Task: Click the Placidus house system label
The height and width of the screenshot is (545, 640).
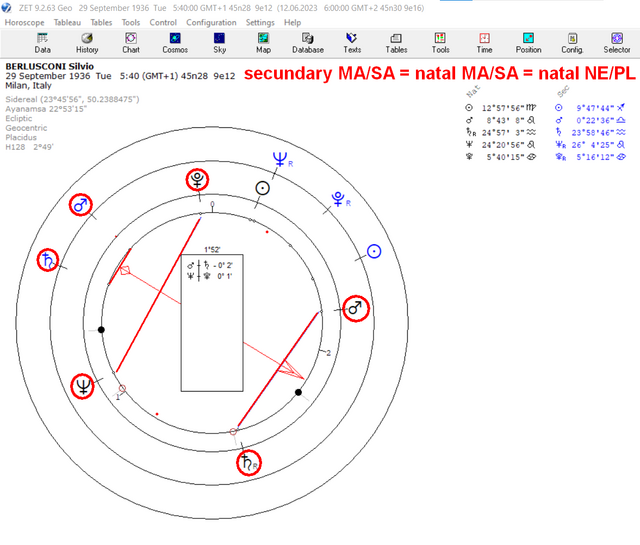Action: click(21, 138)
